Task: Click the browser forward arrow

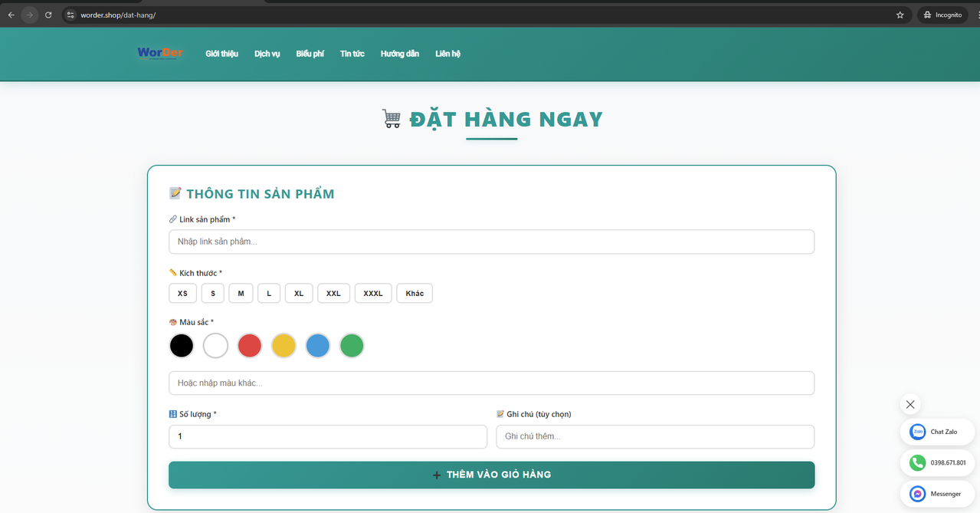Action: click(x=30, y=15)
